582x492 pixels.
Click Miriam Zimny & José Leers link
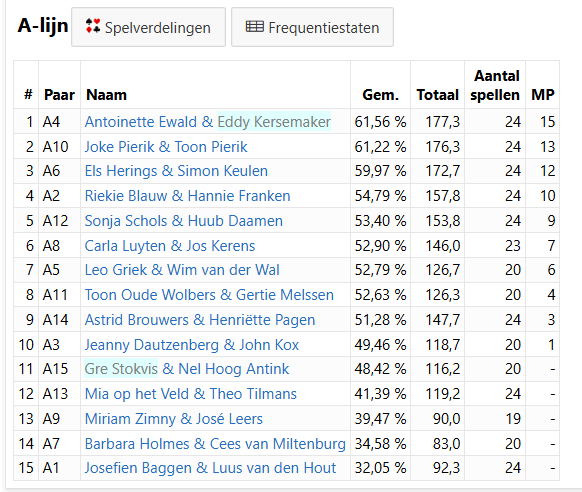pyautogui.click(x=174, y=419)
